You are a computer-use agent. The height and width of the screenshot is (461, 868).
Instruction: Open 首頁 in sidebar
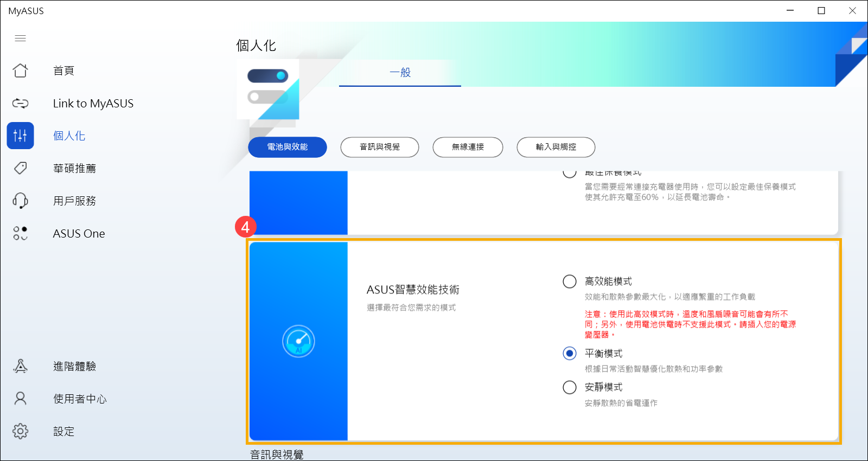tap(63, 71)
